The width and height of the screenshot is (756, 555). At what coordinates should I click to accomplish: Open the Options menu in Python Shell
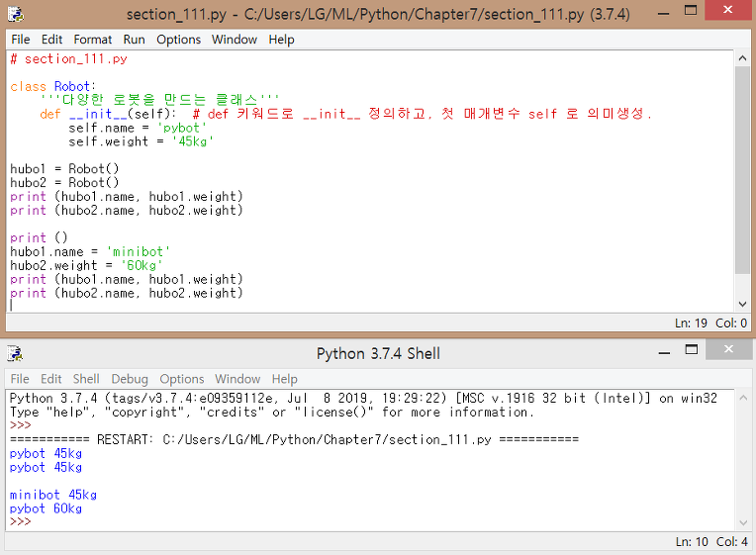tap(182, 379)
